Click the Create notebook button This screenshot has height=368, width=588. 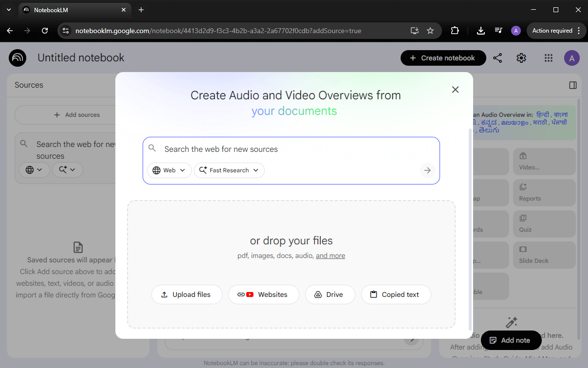pyautogui.click(x=442, y=58)
